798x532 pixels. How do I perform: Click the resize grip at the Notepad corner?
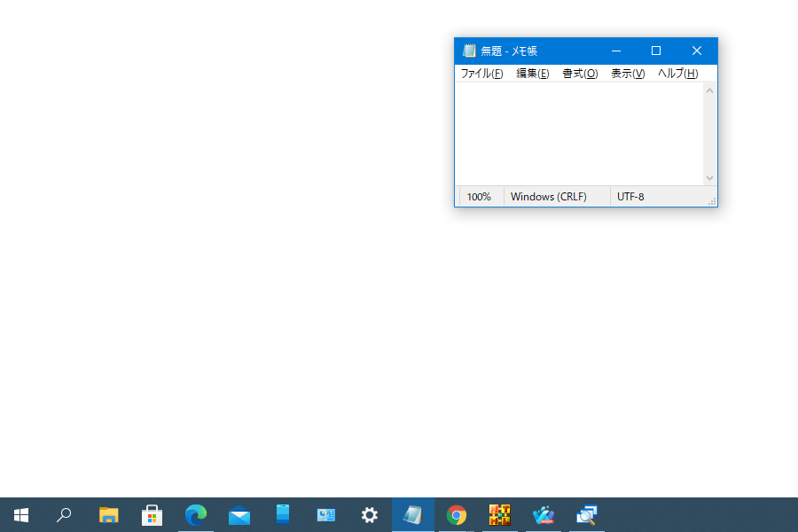[713, 201]
